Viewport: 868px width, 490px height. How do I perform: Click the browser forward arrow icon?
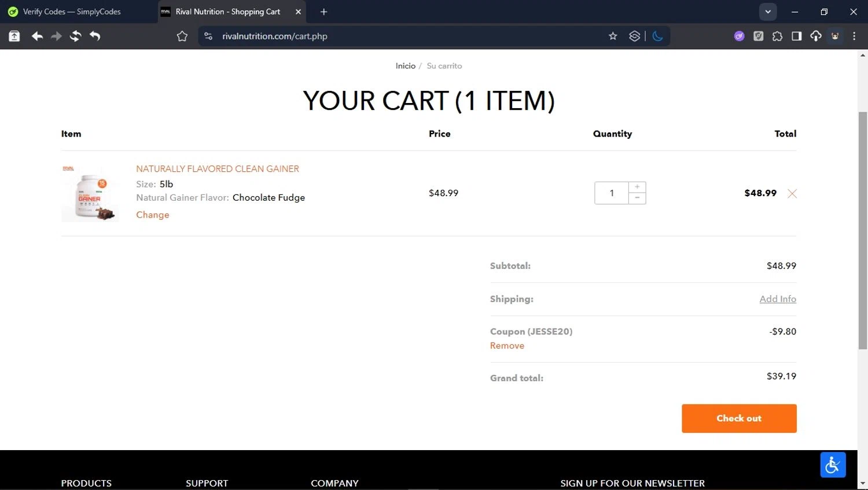[x=56, y=36]
